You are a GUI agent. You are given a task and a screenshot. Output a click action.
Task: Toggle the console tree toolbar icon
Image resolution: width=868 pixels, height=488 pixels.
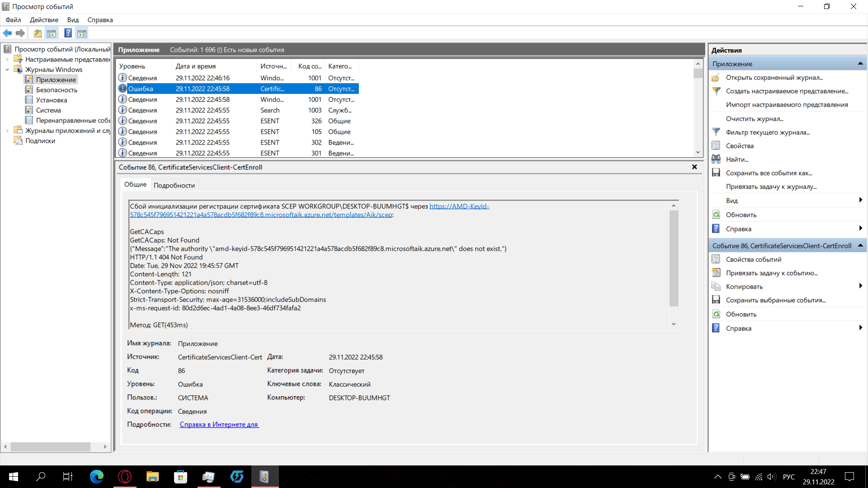[x=52, y=33]
